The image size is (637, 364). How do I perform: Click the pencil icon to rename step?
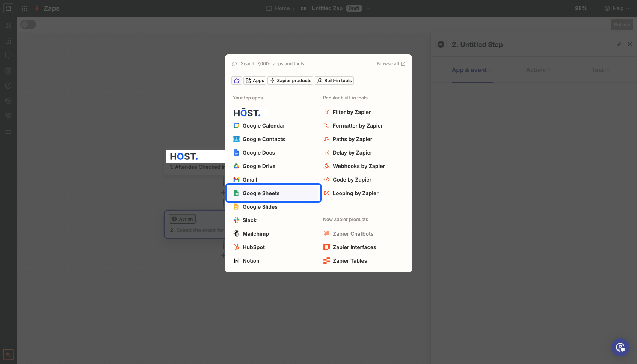point(619,44)
